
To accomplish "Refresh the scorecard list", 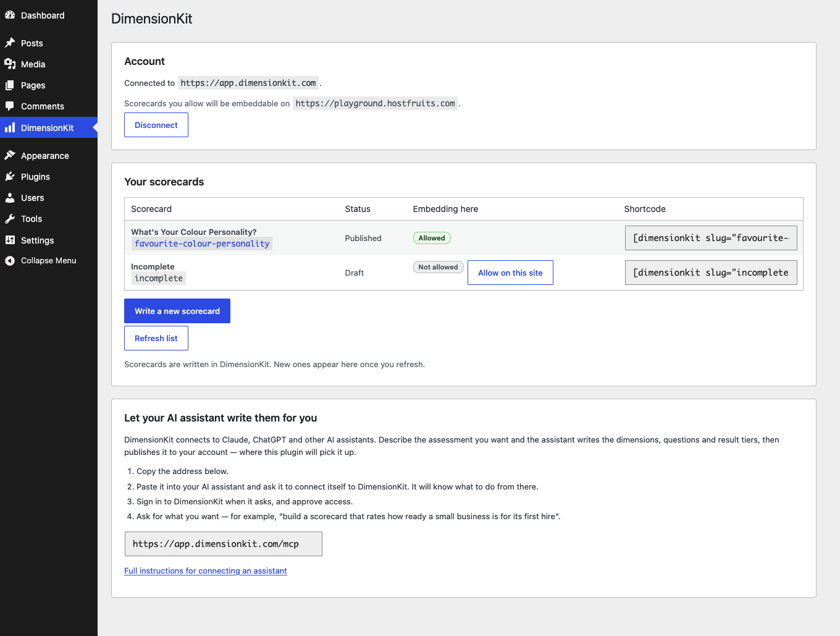I will pos(156,338).
